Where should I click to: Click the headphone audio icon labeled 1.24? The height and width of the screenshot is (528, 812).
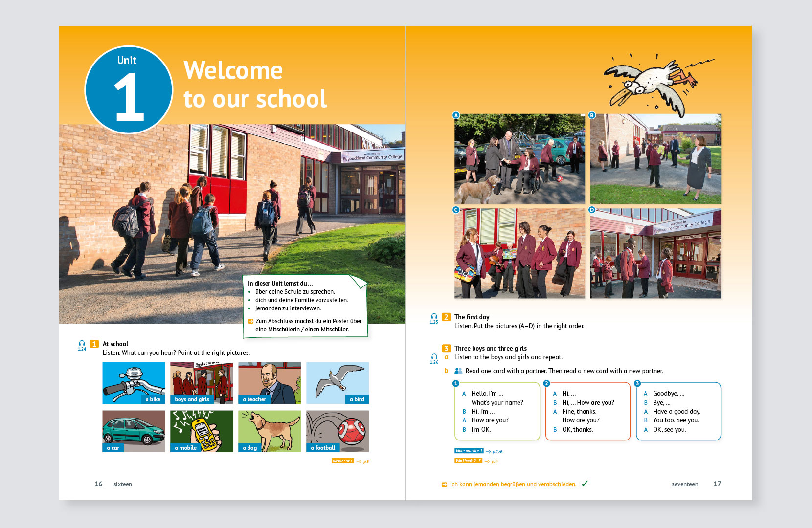[x=82, y=344]
